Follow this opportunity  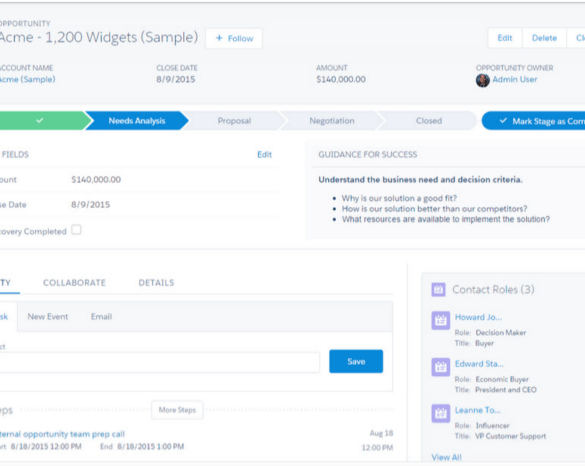(x=234, y=38)
